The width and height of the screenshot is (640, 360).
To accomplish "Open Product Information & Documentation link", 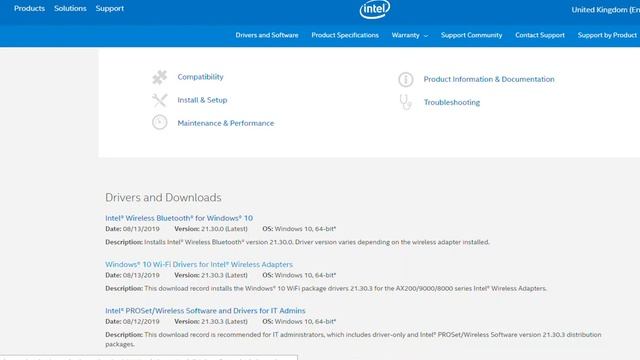I will pyautogui.click(x=489, y=79).
